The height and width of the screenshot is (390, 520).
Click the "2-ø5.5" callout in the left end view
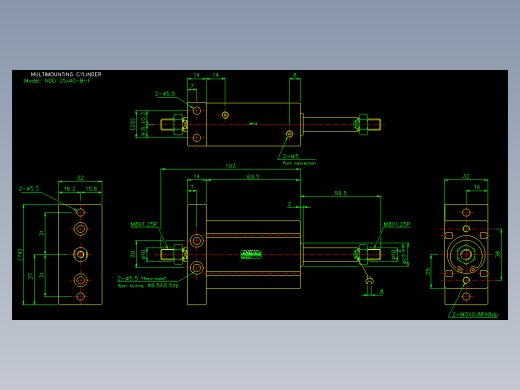click(29, 189)
